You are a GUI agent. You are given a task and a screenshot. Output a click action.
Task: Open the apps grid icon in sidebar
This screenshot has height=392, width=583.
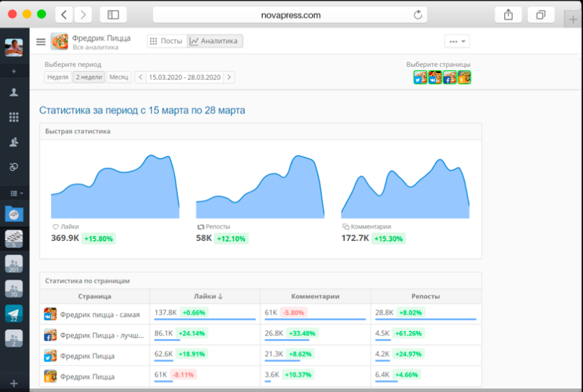14,118
